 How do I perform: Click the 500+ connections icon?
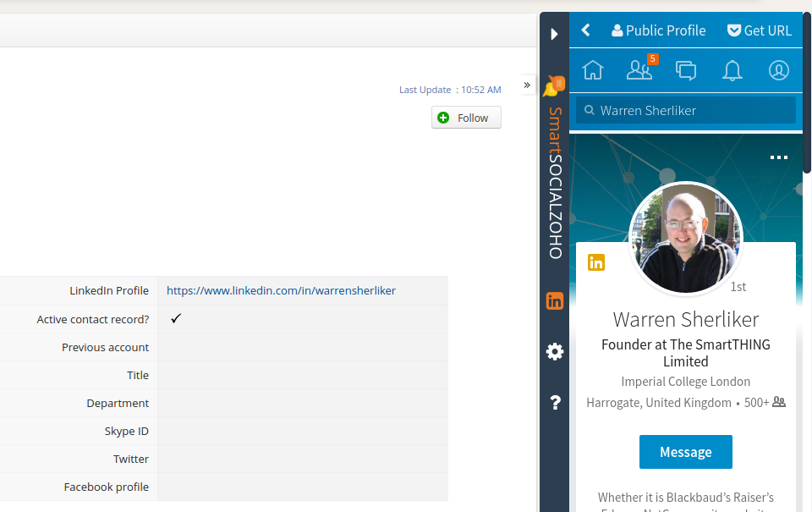pyautogui.click(x=779, y=402)
